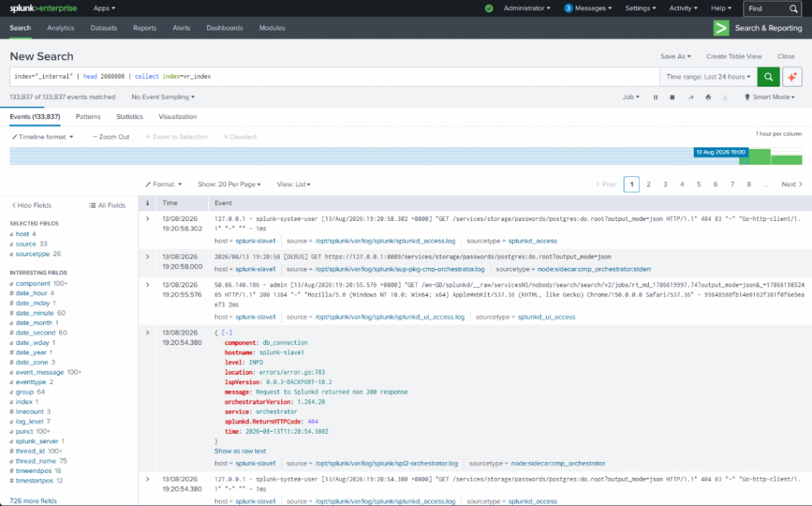
Task: Expand the 19:20:58.000 event row
Action: point(148,257)
